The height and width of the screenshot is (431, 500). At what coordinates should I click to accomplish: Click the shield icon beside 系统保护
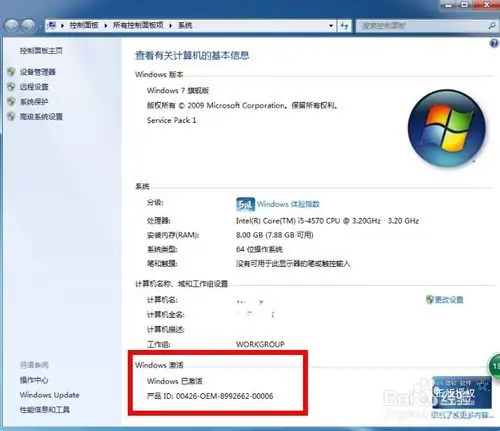point(11,101)
